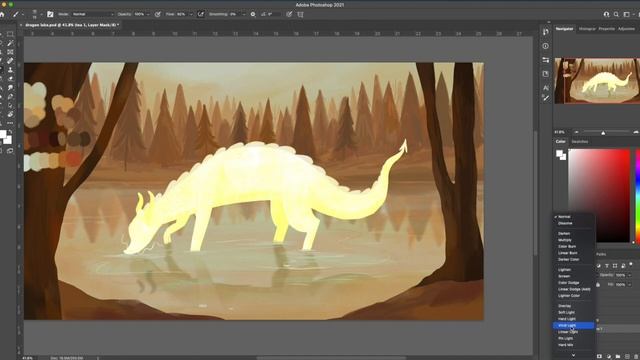The width and height of the screenshot is (640, 360).
Task: Choose Color Burn blend mode
Action: click(567, 247)
